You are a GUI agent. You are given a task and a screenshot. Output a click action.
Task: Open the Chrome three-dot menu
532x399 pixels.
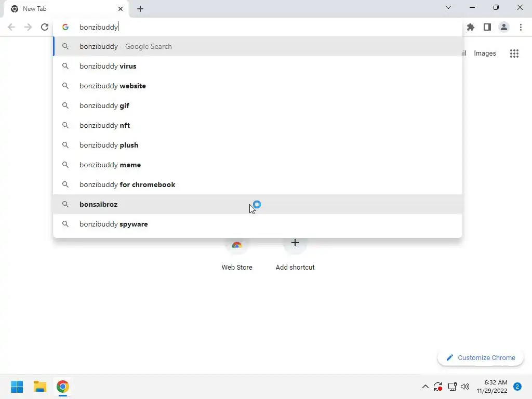521,27
